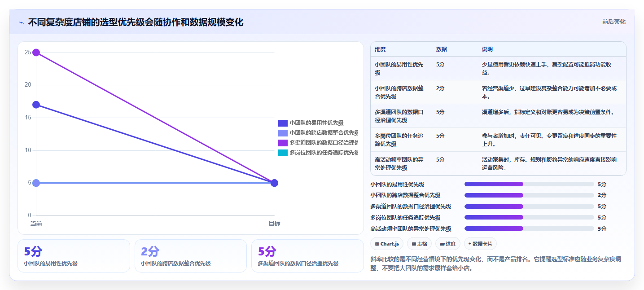
Task: Click the 维度 column header
Action: point(380,49)
